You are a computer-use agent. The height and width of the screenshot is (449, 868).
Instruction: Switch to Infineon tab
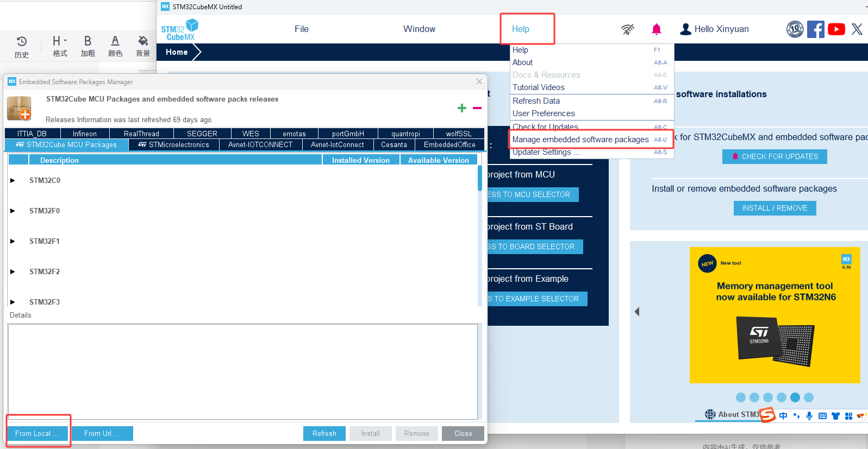[85, 134]
